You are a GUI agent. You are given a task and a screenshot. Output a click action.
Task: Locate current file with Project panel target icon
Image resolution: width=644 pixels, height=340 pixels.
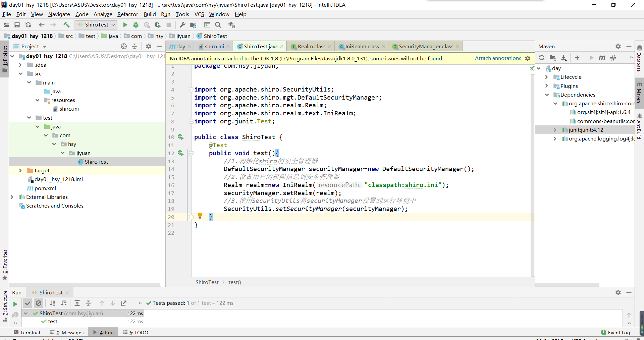124,46
